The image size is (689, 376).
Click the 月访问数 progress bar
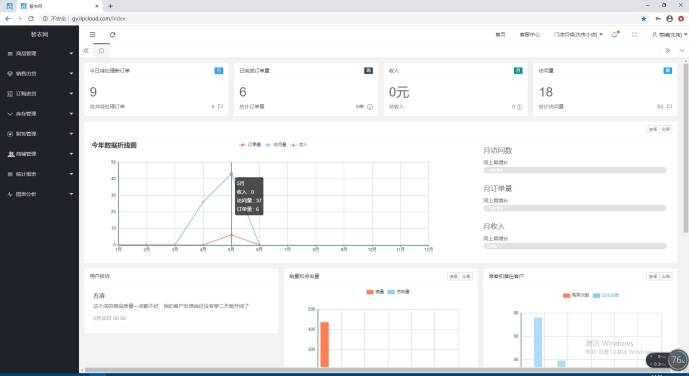pos(575,170)
